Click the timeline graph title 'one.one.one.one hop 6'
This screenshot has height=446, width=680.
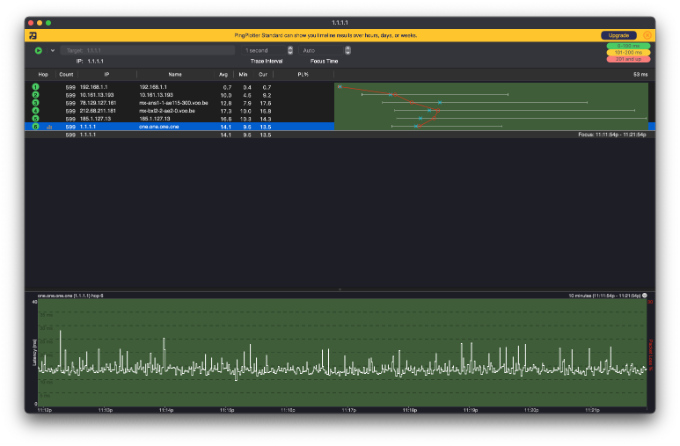click(x=71, y=296)
